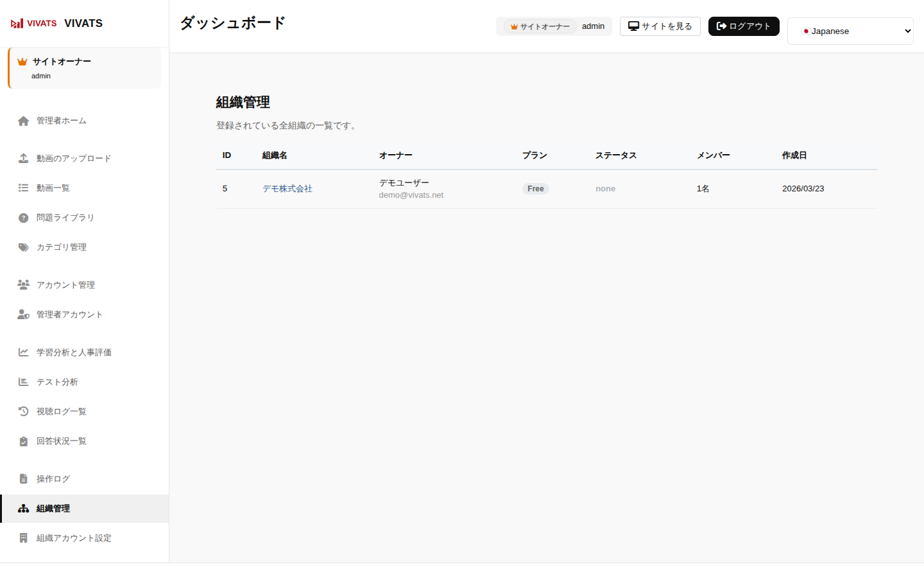924x578 pixels.
Task: Open 動画一覧 in the sidebar
Action: 85,188
